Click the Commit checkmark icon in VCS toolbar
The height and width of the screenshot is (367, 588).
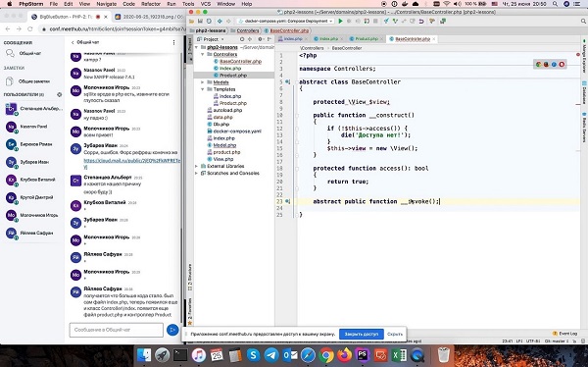pyautogui.click(x=395, y=22)
